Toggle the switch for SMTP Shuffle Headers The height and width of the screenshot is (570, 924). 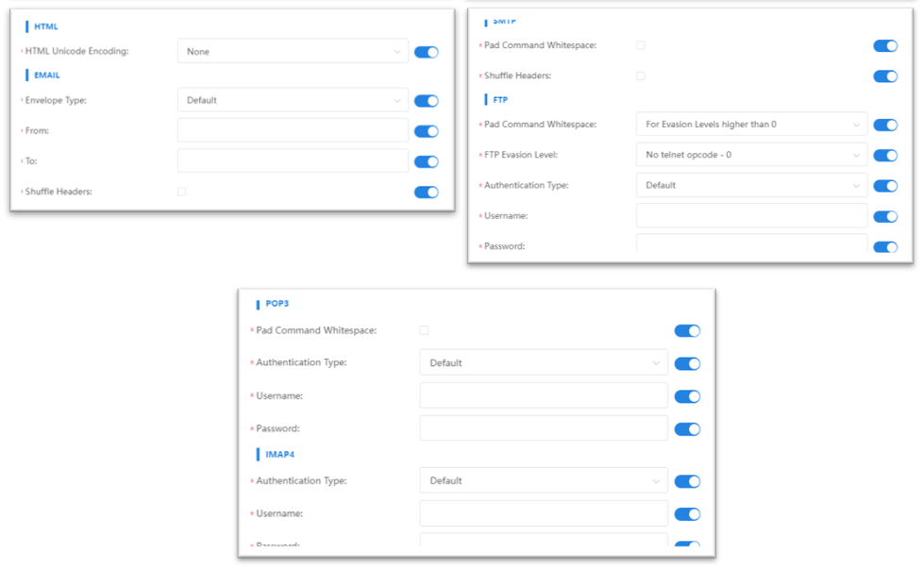885,75
